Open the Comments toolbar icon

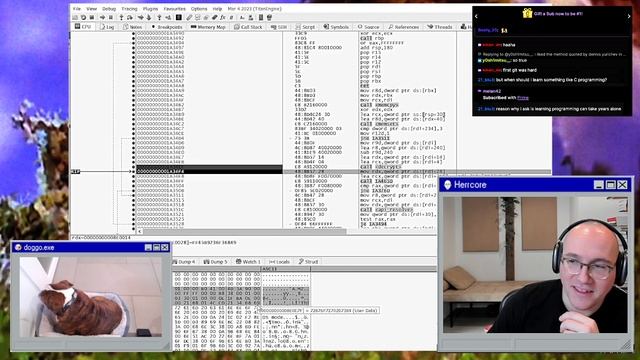[x=198, y=18]
